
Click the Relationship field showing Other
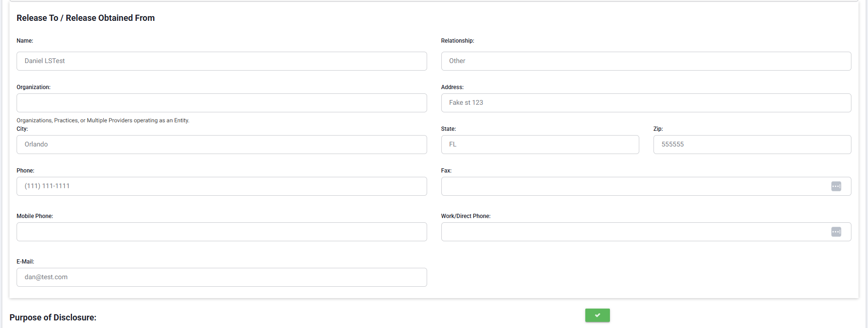646,61
